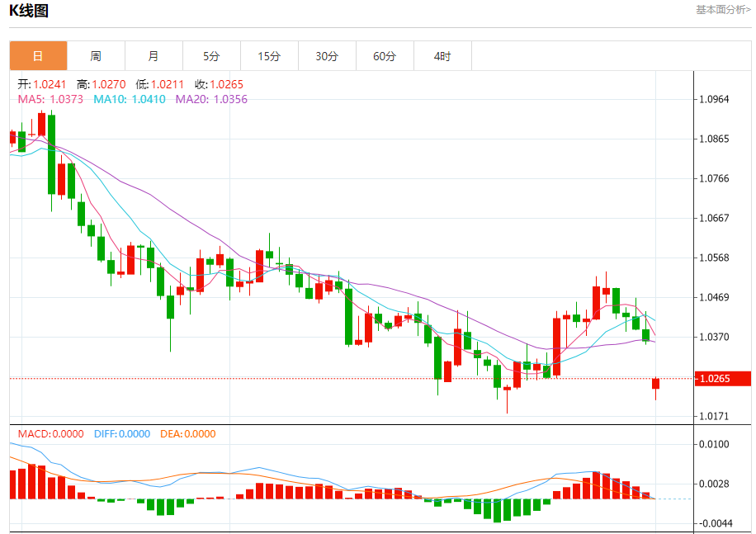756x534 pixels.
Task: Switch to the 5分 interval tab
Action: point(211,56)
